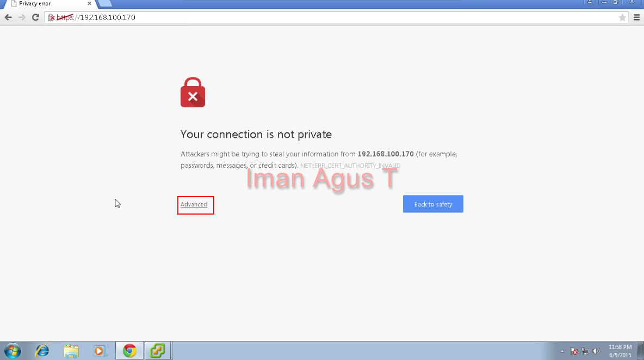Bookmark this page with the star icon
Image resolution: width=644 pixels, height=360 pixels.
point(622,17)
